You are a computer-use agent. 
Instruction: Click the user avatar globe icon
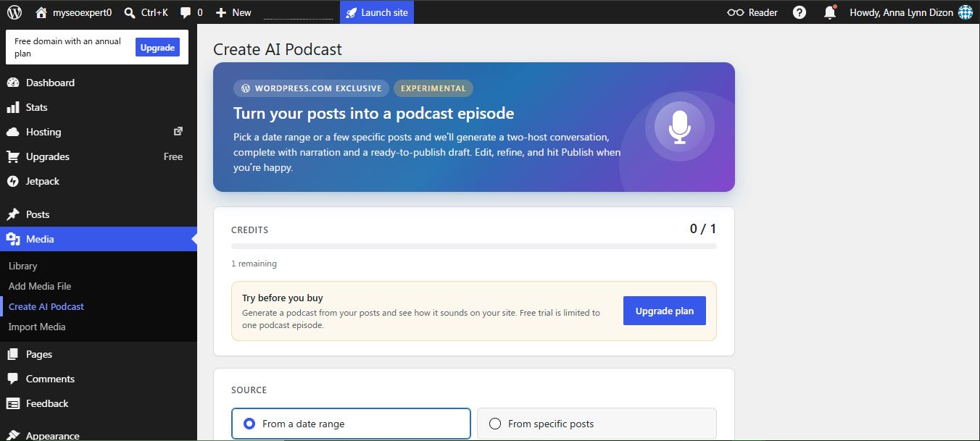click(x=966, y=12)
